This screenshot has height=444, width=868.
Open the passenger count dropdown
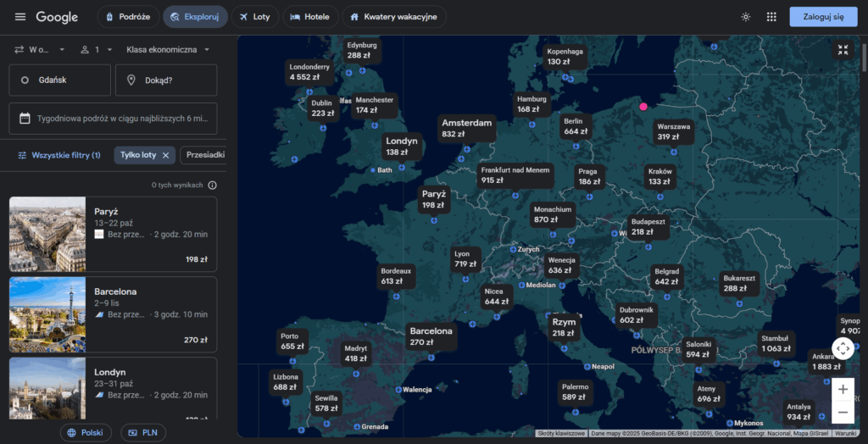tap(97, 49)
